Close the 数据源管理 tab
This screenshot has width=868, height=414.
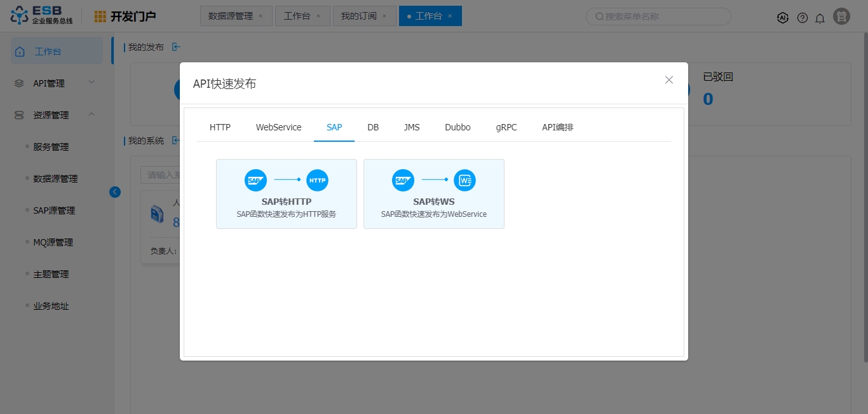pos(261,16)
